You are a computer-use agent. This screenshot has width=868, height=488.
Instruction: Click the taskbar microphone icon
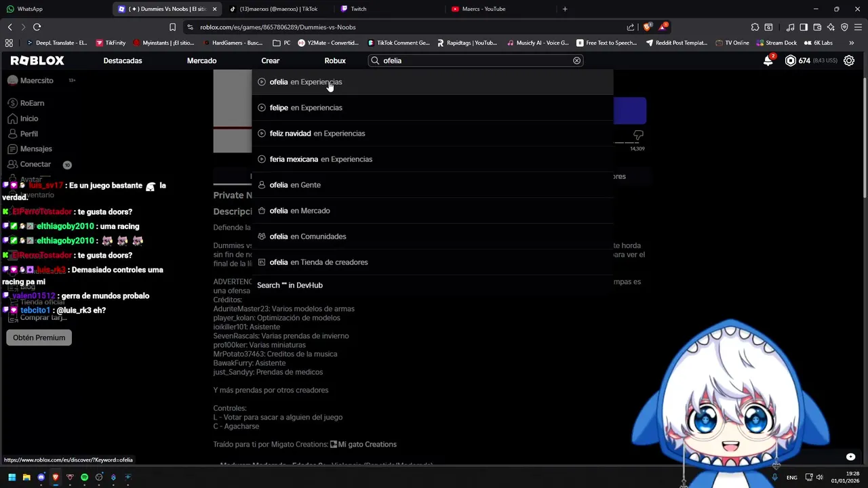pyautogui.click(x=775, y=477)
